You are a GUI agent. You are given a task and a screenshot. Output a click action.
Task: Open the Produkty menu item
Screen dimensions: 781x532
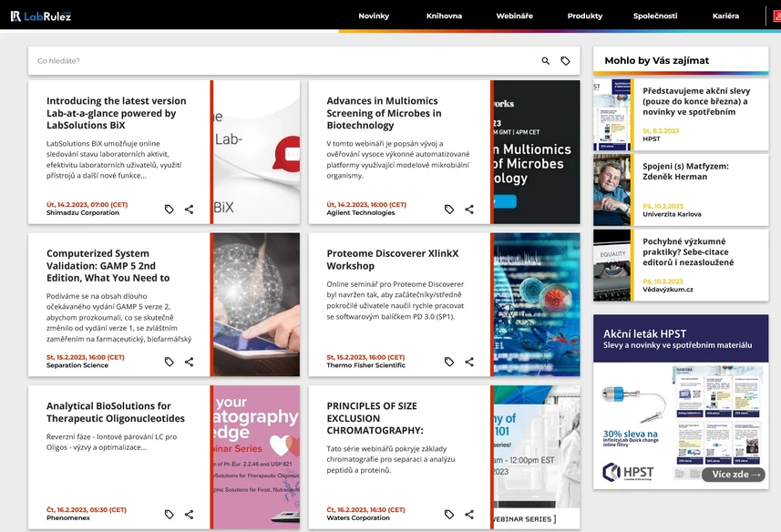tap(585, 15)
